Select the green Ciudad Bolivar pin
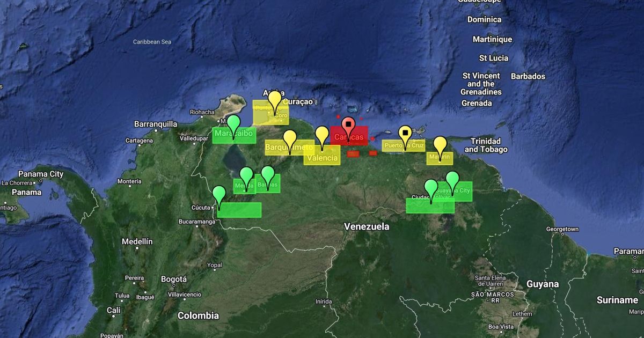 tap(431, 189)
